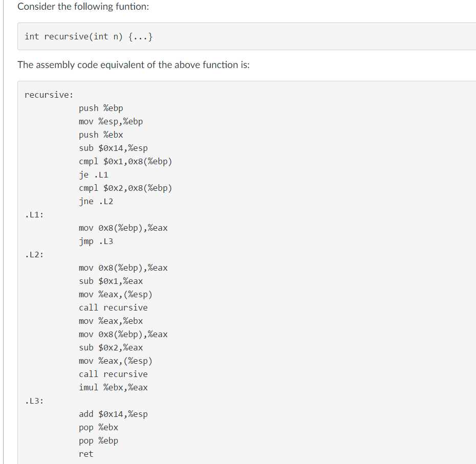
Task: Click the 'push %ebp' instruction
Action: [101, 108]
